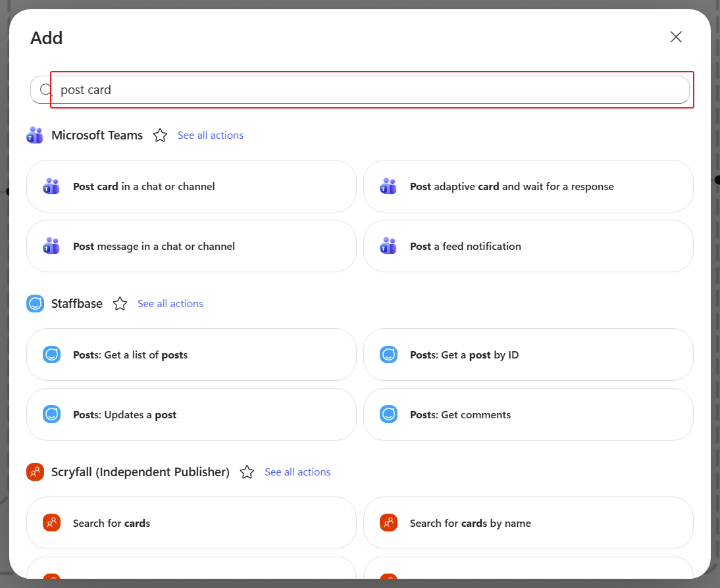
Task: Click Scryfall icon on cards by name
Action: point(388,524)
